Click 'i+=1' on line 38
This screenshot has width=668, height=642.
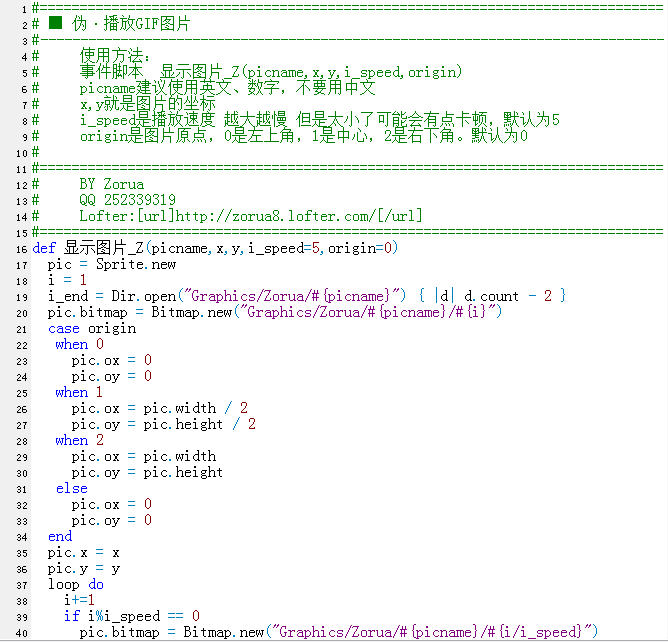coord(79,600)
